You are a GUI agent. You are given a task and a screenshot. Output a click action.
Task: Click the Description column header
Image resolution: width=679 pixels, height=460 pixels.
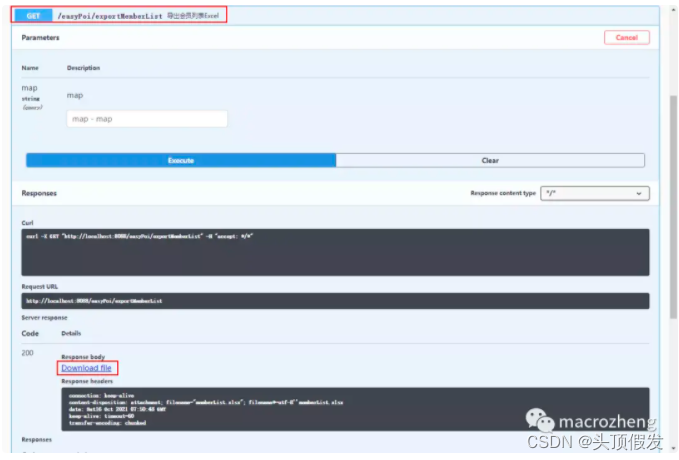point(83,68)
